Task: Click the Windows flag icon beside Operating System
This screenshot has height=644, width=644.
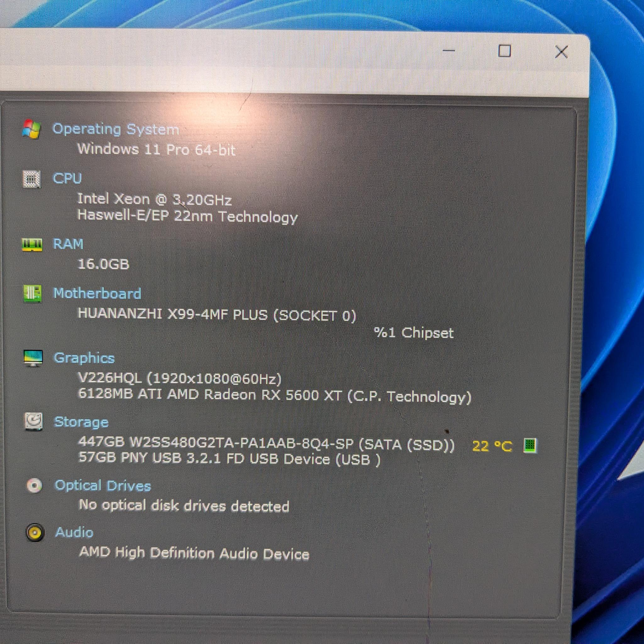Action: coord(32,129)
